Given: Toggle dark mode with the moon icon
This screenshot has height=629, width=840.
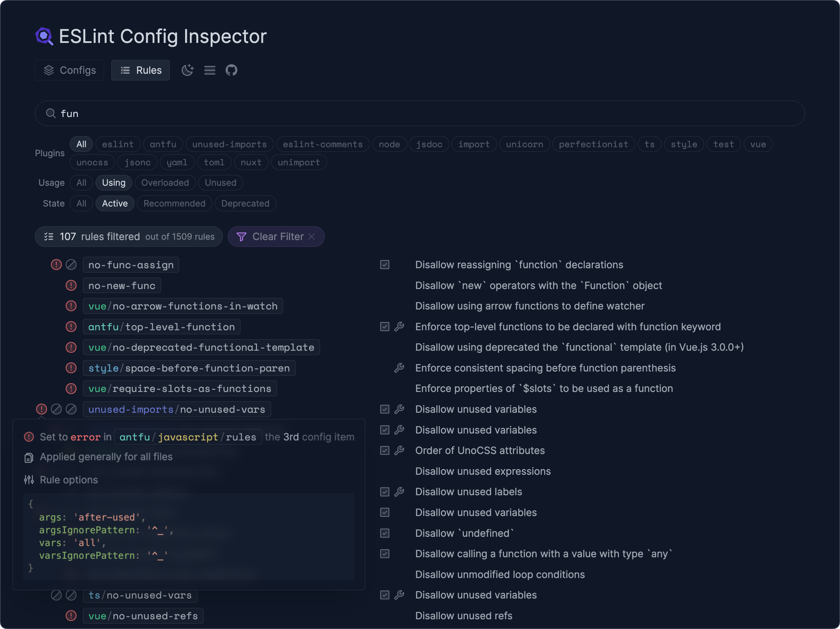Looking at the screenshot, I should (188, 70).
